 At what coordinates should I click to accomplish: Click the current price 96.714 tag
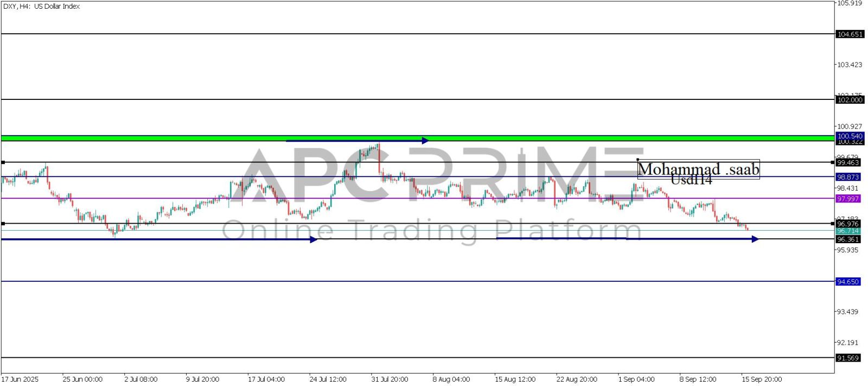tap(847, 231)
